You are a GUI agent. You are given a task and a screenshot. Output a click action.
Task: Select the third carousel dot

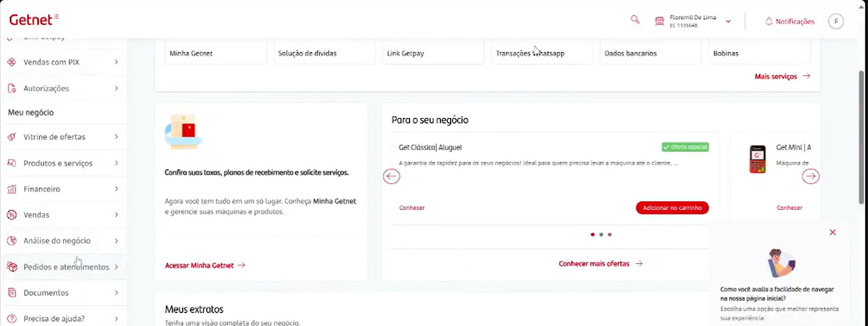click(610, 234)
